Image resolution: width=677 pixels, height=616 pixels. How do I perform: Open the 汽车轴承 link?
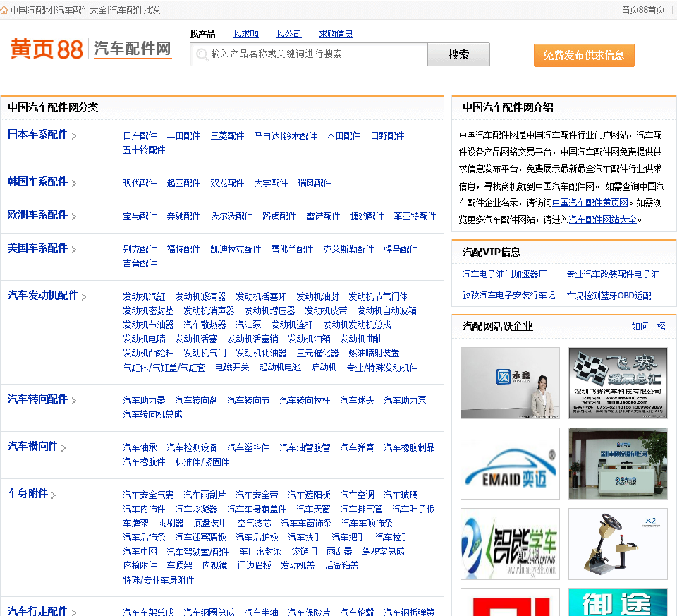[140, 448]
